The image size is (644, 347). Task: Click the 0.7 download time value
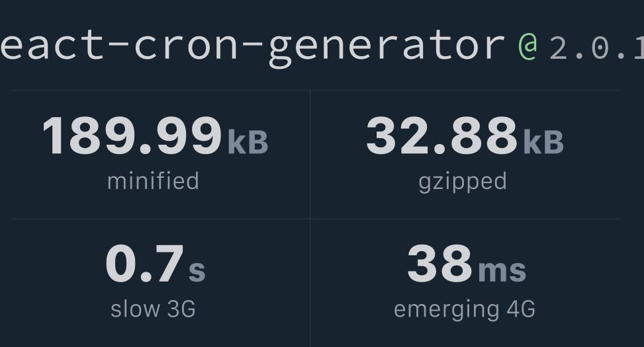144,264
